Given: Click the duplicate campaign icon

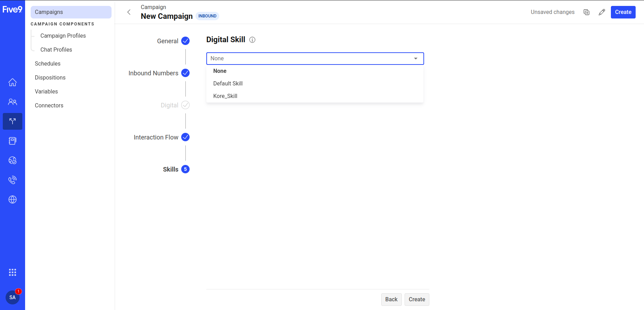Looking at the screenshot, I should (x=586, y=12).
